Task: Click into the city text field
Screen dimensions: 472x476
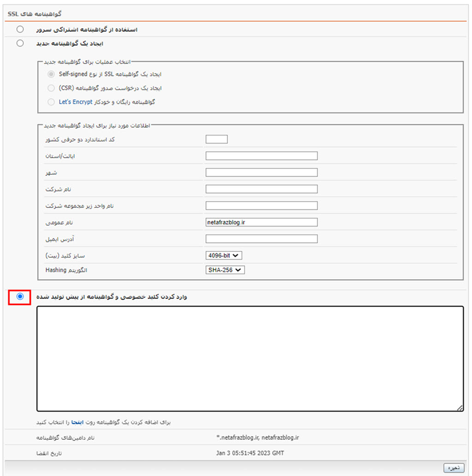Action: pyautogui.click(x=262, y=172)
